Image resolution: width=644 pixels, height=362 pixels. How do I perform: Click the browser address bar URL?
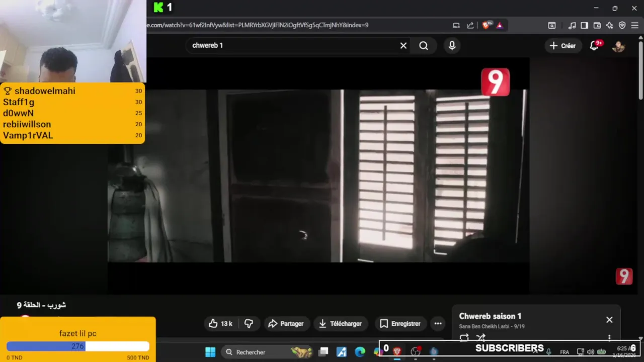coord(258,25)
